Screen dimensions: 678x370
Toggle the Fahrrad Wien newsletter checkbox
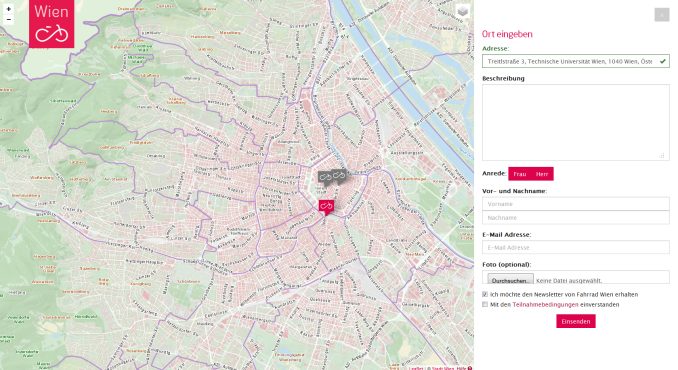pyautogui.click(x=485, y=294)
